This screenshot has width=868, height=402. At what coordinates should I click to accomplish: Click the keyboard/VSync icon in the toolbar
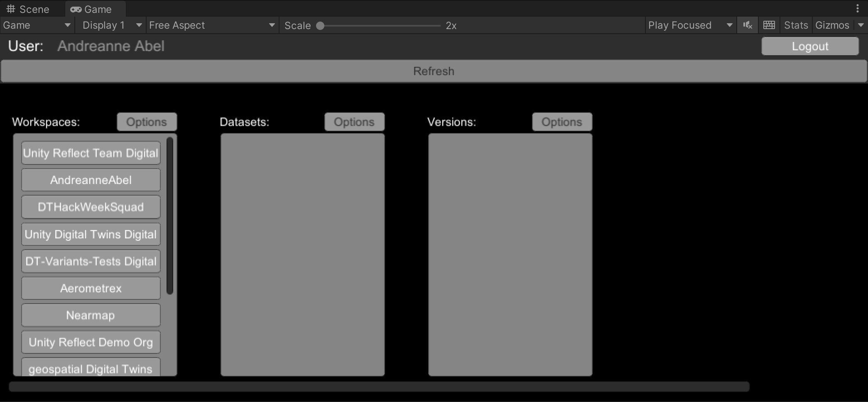769,25
